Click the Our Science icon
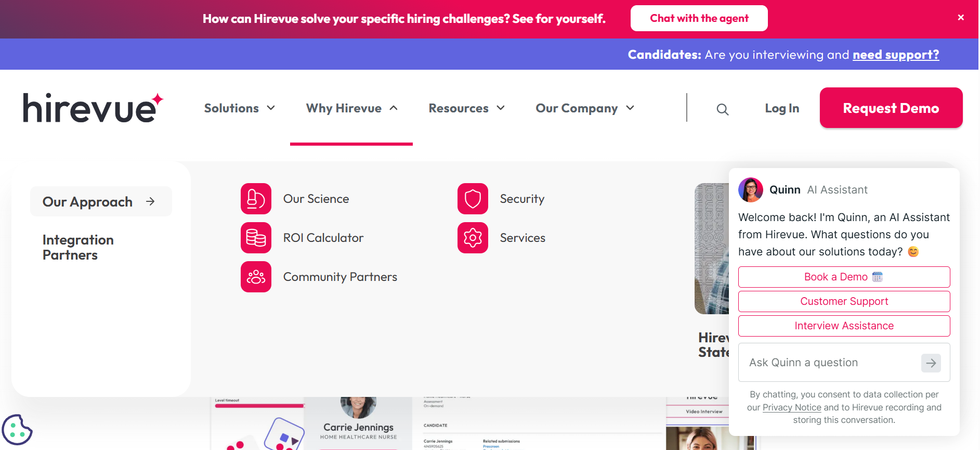980x450 pixels. [x=256, y=199]
